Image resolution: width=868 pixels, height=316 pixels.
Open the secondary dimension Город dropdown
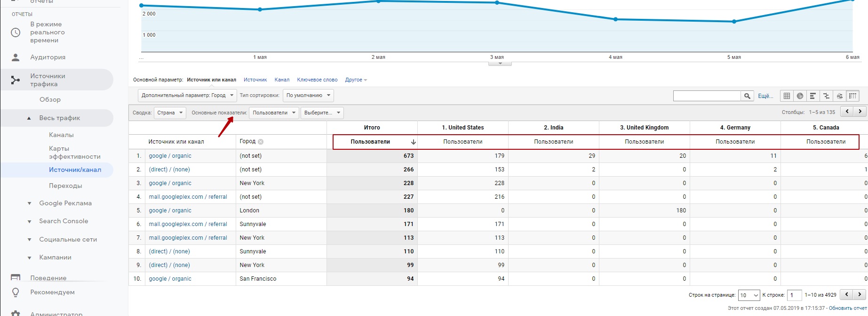tap(187, 96)
